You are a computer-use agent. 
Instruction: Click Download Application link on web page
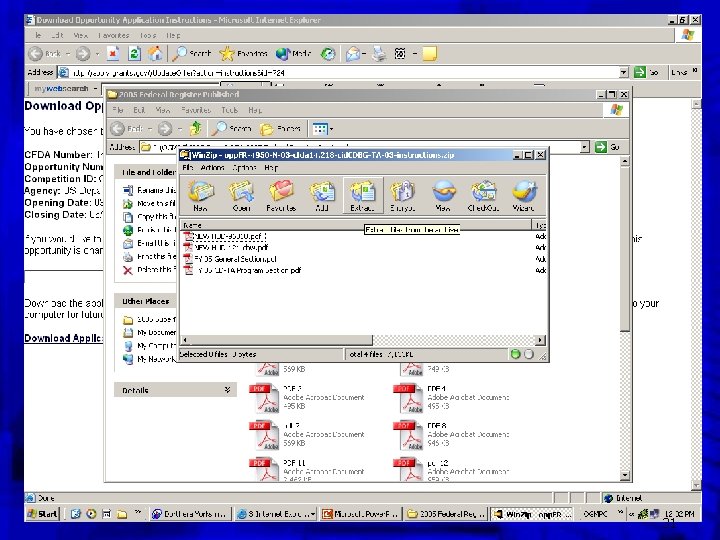63,338
